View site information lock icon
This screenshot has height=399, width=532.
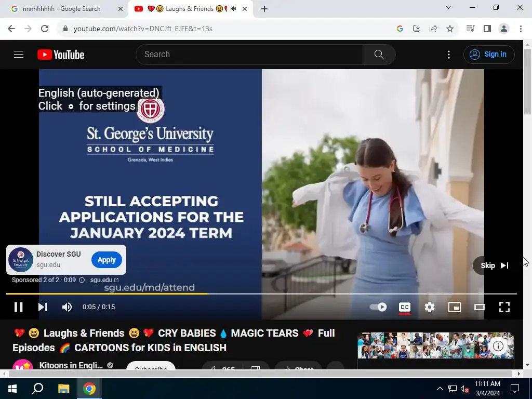tap(65, 29)
